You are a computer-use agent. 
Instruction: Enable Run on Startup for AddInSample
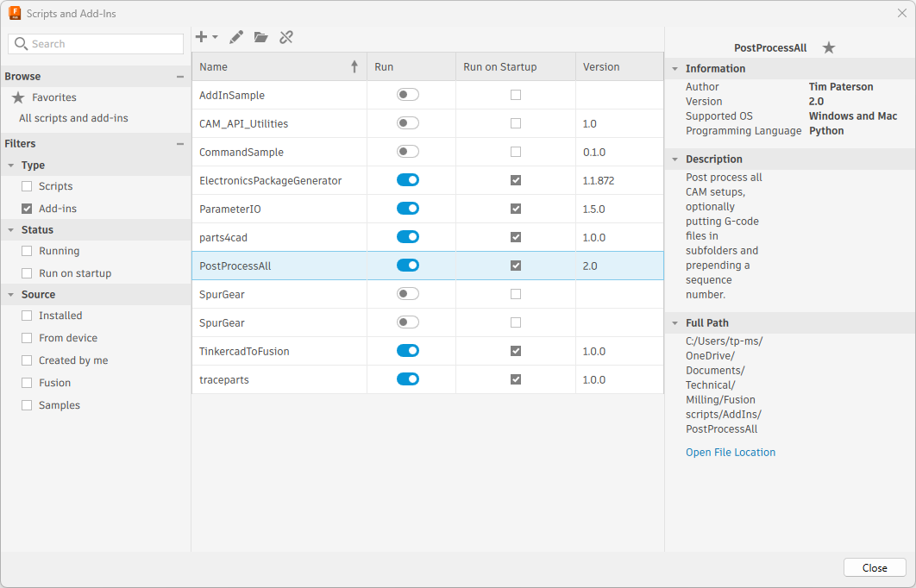(516, 95)
